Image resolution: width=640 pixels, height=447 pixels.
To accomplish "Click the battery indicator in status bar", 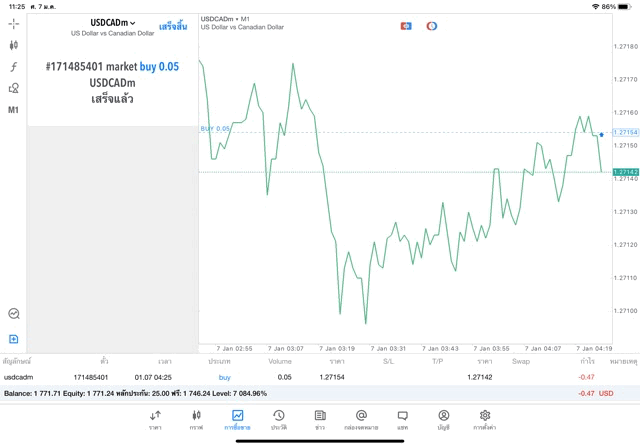I will [624, 7].
